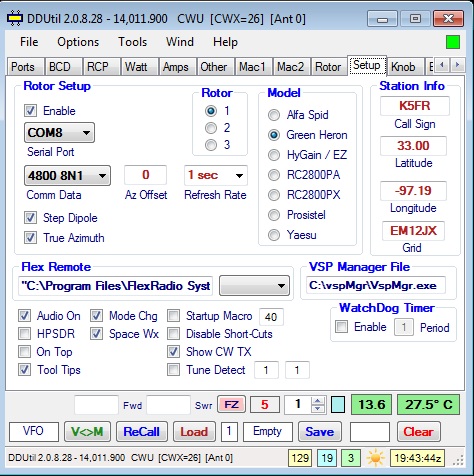Click the V<>M button
474x476 pixels.
pyautogui.click(x=87, y=432)
